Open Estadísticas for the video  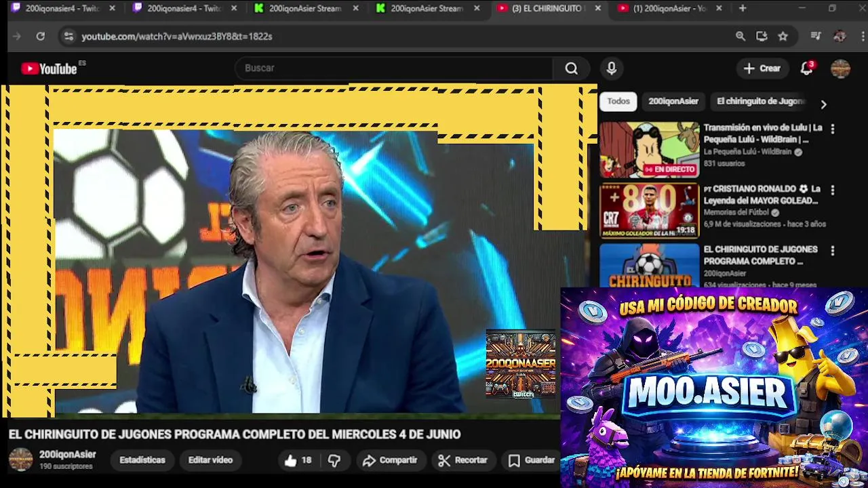pyautogui.click(x=142, y=460)
